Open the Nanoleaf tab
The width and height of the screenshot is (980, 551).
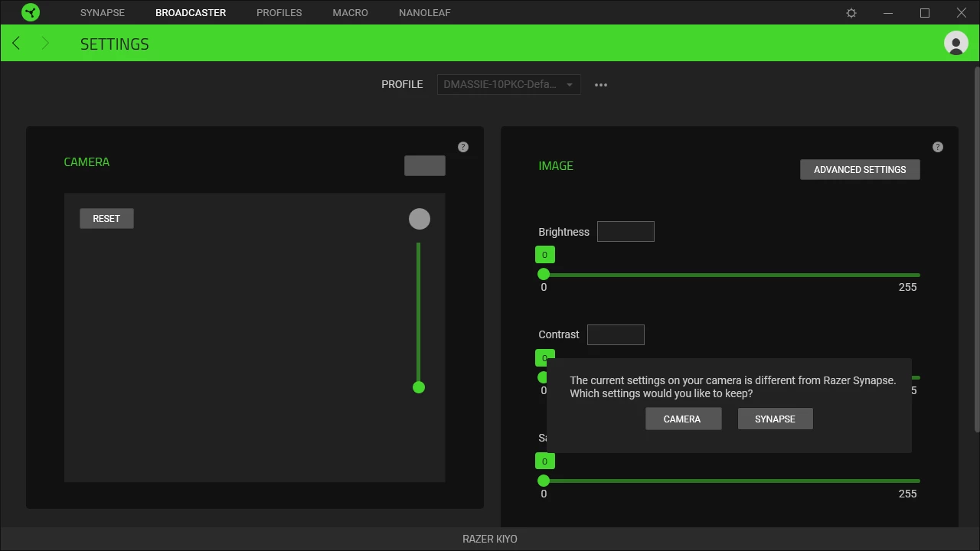[425, 13]
